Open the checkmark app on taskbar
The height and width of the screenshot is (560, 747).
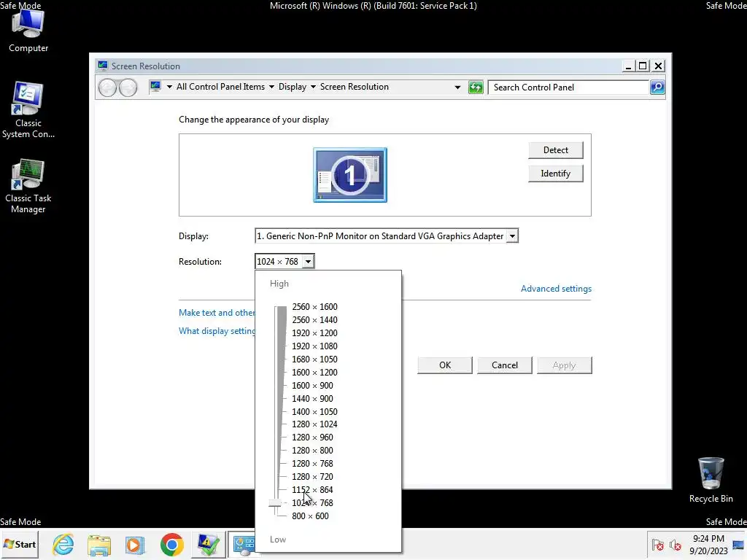208,544
